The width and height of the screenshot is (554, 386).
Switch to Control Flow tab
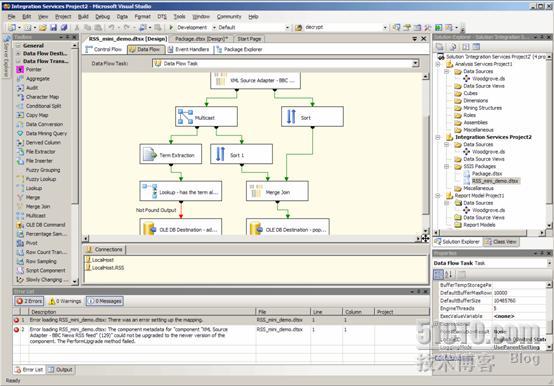[104, 49]
